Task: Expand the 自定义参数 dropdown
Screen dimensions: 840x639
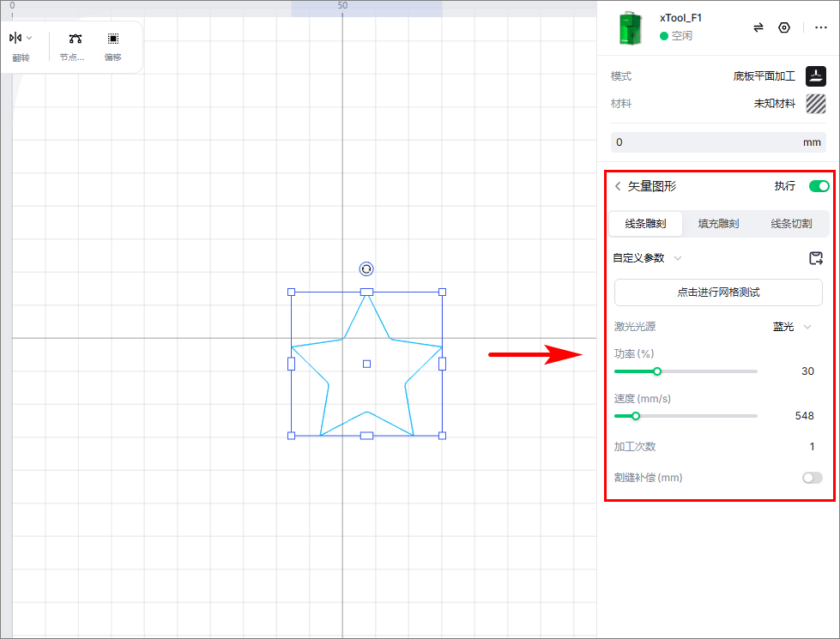Action: 678,258
